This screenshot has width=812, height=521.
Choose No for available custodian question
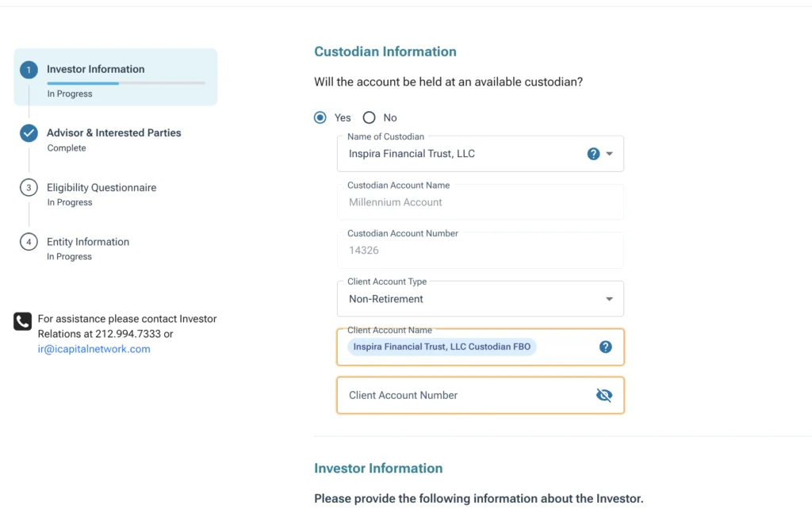click(369, 117)
